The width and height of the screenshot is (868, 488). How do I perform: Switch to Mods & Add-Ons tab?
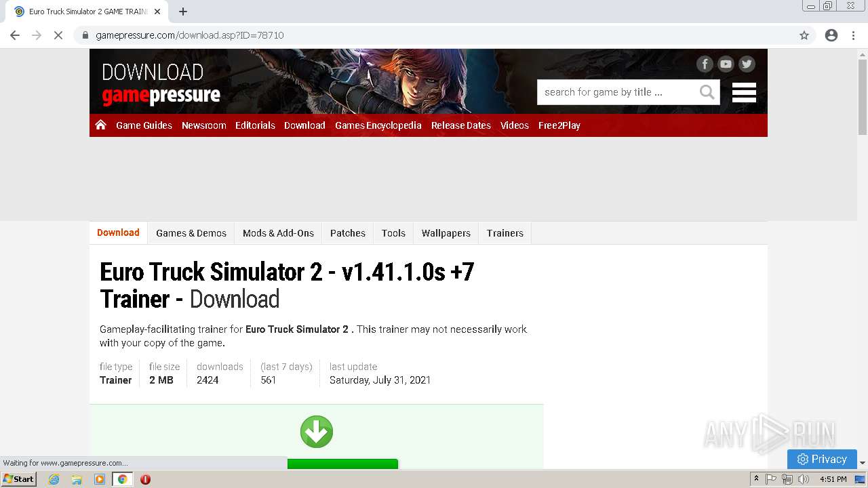(x=278, y=233)
